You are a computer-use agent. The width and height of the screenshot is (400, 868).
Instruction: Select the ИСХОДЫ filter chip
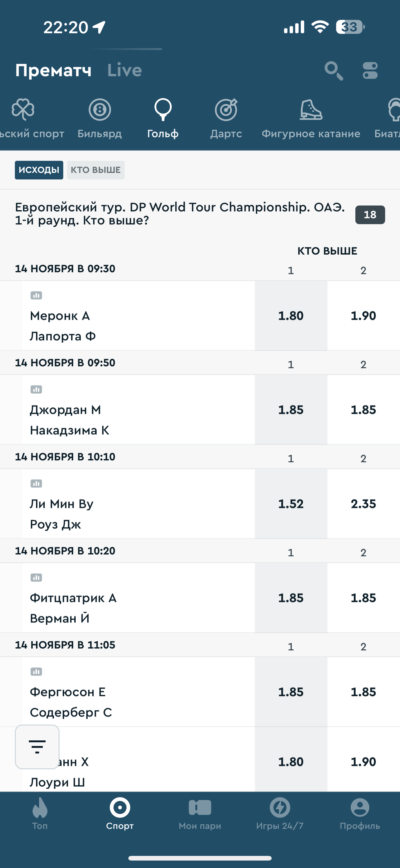39,170
